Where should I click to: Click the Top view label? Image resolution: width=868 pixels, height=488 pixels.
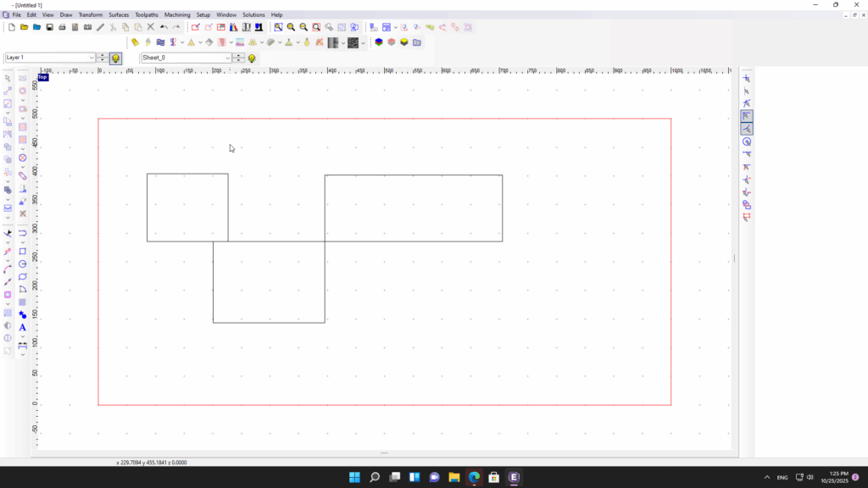click(x=42, y=77)
